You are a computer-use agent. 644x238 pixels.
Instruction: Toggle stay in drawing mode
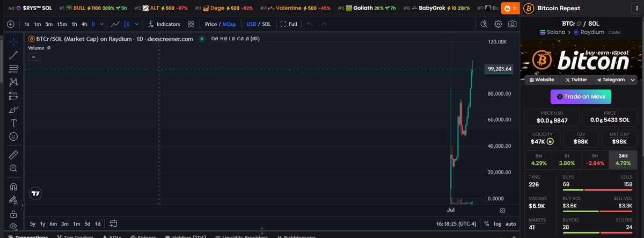[13, 200]
